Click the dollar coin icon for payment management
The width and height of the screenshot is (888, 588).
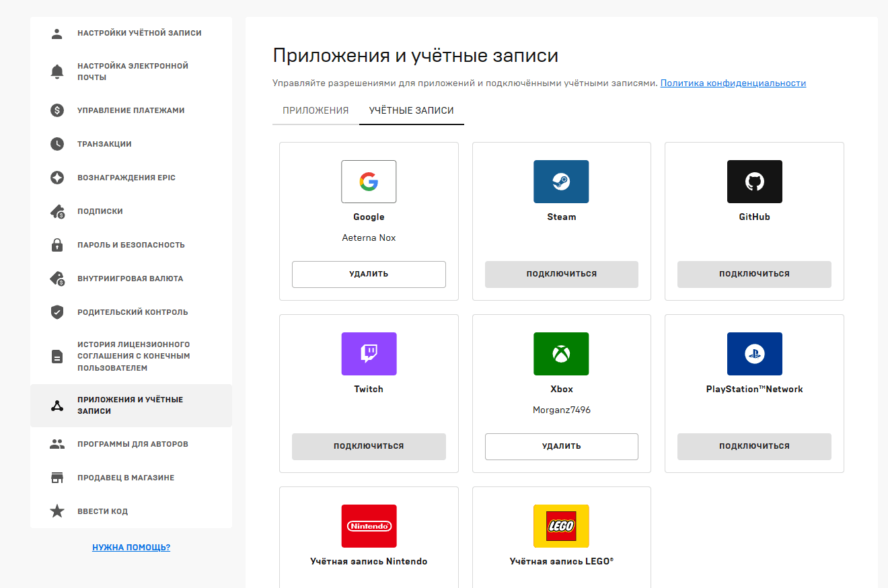[57, 110]
